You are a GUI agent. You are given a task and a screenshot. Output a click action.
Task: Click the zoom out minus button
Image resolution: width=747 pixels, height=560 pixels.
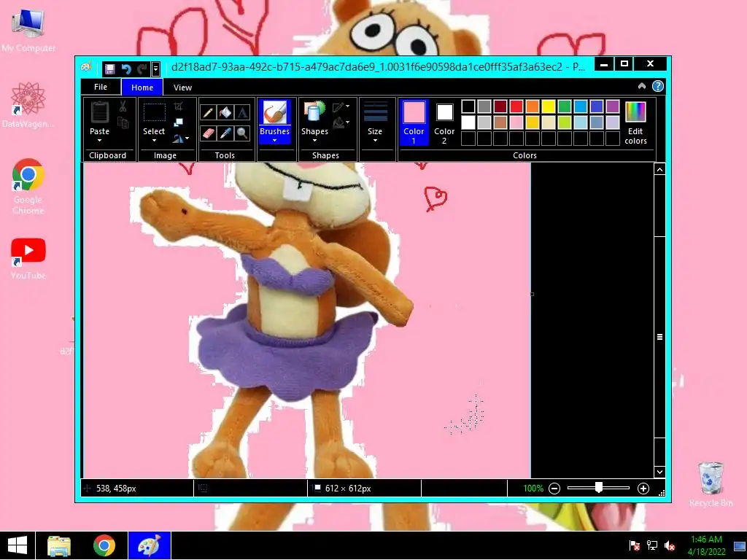coord(554,489)
